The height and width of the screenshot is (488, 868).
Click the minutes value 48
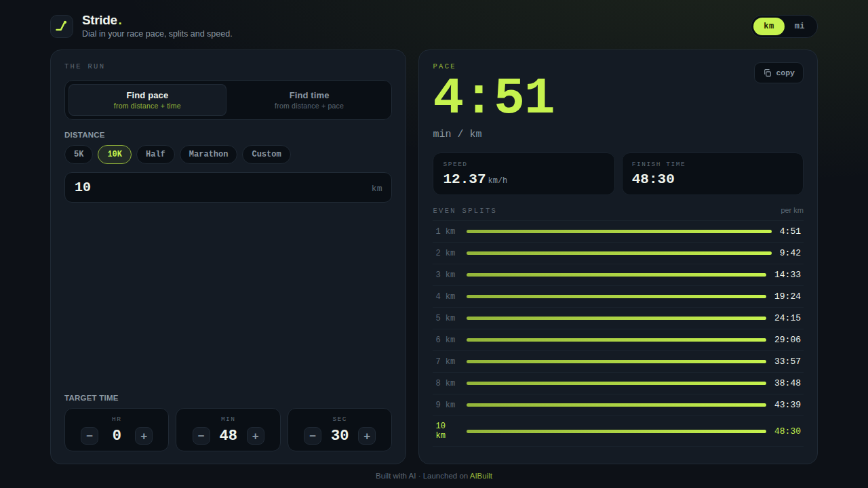228,436
